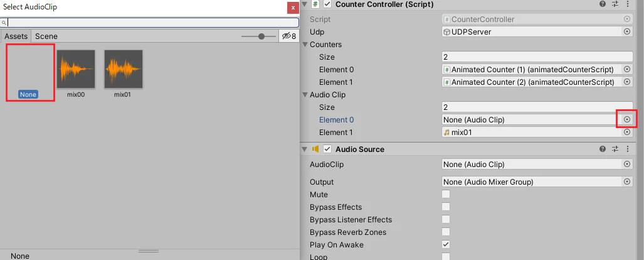Open Audio Source help reference icon

pyautogui.click(x=603, y=149)
